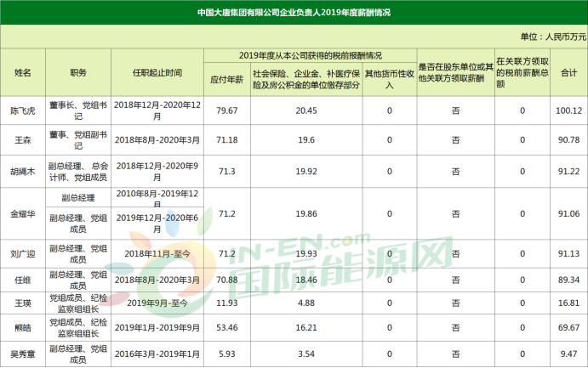
Task: Select the insurance value 18.46
Action: click(306, 280)
